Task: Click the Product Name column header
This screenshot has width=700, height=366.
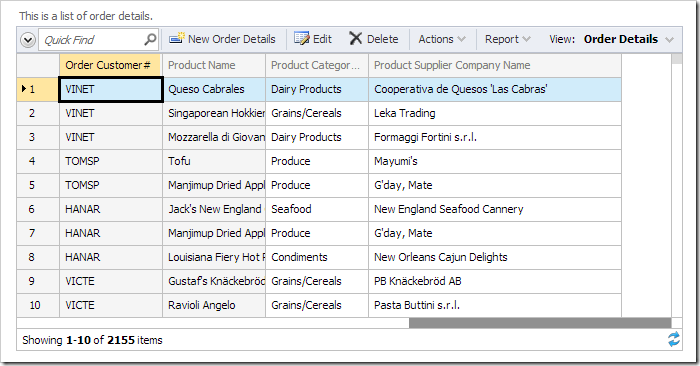Action: click(214, 65)
